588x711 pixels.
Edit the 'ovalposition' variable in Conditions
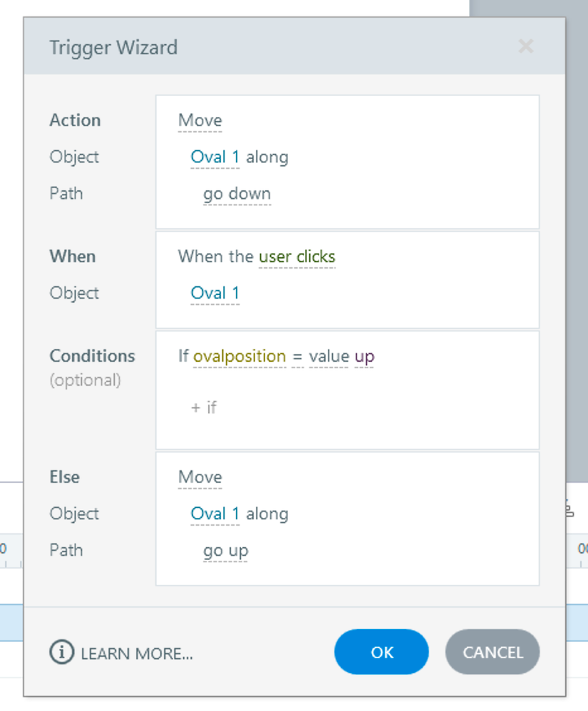click(x=239, y=356)
